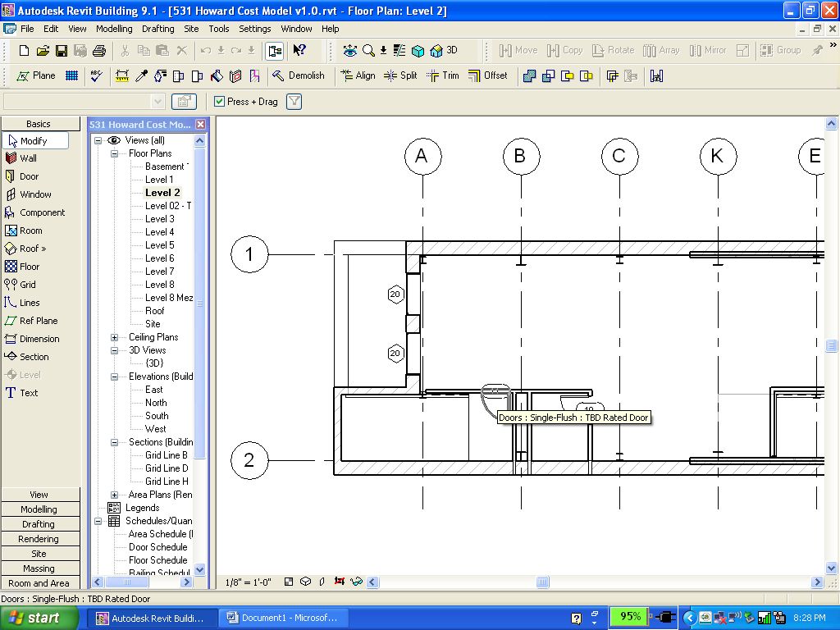The width and height of the screenshot is (840, 630).
Task: Select the Rotate tool
Action: pyautogui.click(x=614, y=50)
